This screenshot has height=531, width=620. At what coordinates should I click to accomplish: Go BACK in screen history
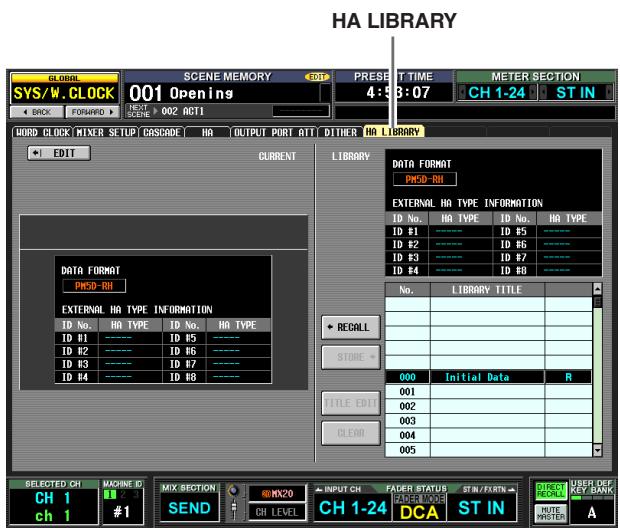pos(37,112)
